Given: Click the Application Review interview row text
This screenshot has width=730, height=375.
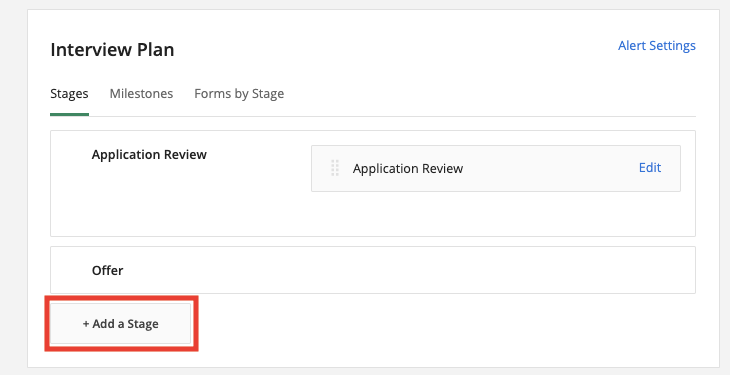Looking at the screenshot, I should pyautogui.click(x=408, y=169).
